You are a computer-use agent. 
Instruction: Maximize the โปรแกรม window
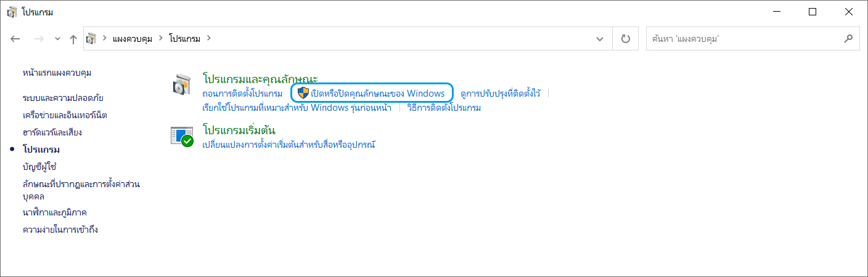813,12
